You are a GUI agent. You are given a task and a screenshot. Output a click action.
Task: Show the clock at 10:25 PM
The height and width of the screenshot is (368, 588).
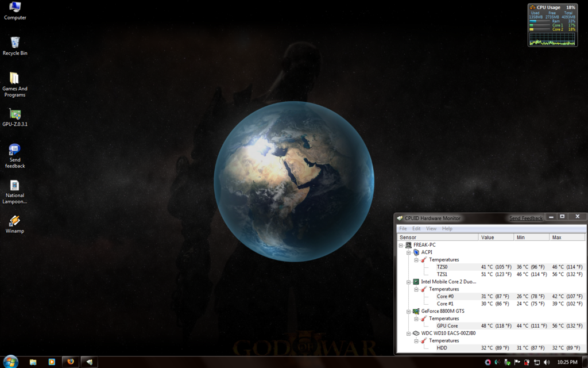[567, 362]
